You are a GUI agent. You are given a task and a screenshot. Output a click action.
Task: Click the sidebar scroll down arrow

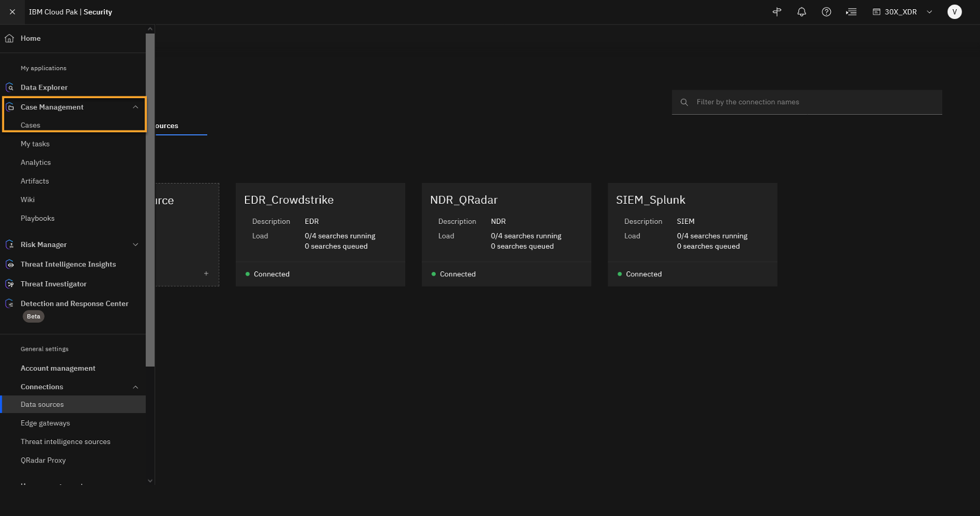(x=150, y=481)
